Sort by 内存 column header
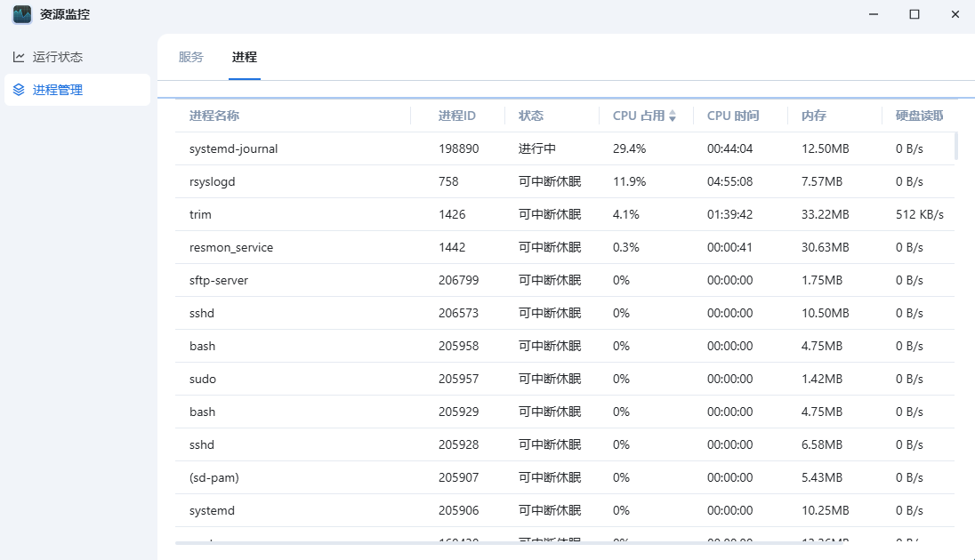This screenshot has height=560, width=975. click(814, 116)
